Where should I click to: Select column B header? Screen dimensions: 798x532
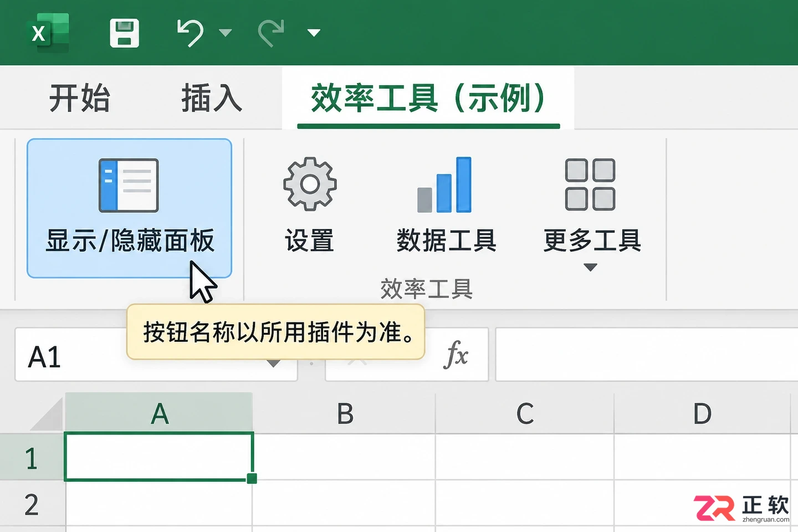click(345, 413)
